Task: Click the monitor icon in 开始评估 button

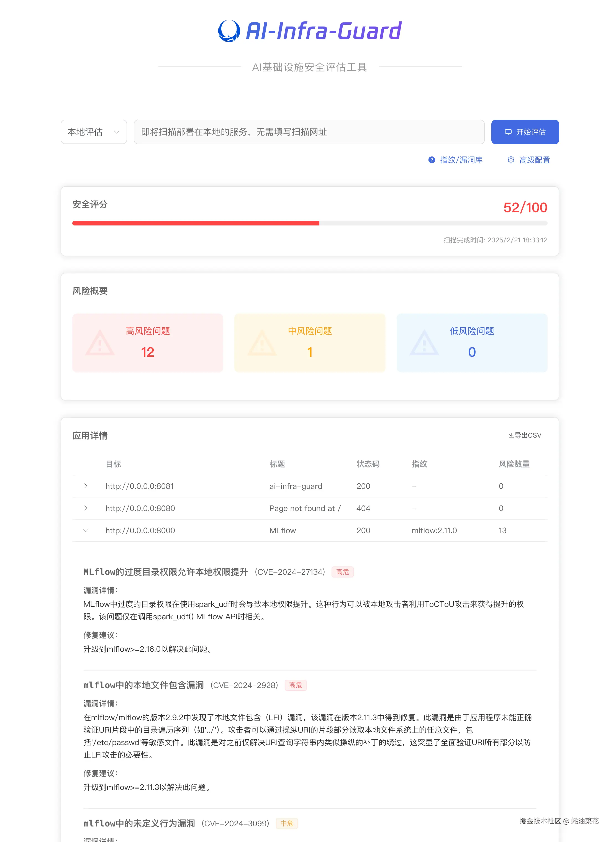Action: (508, 132)
